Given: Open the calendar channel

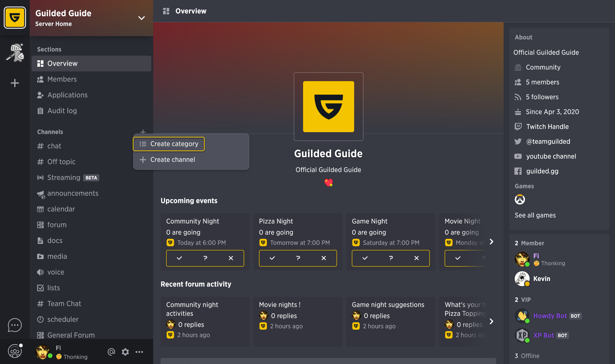Looking at the screenshot, I should coord(91,209).
